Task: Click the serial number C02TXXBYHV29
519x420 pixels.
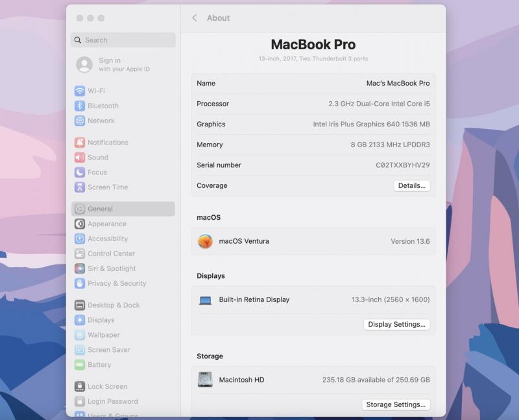Action: (402, 165)
